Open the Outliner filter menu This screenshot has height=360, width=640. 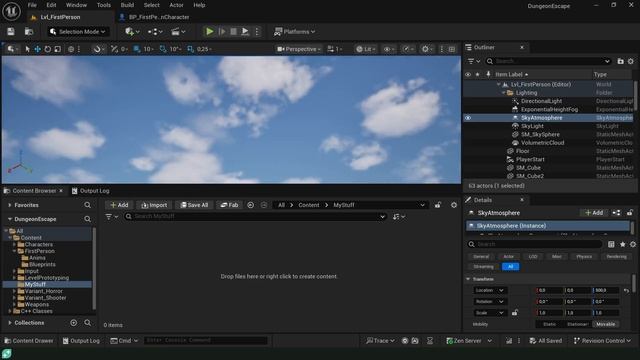point(473,61)
